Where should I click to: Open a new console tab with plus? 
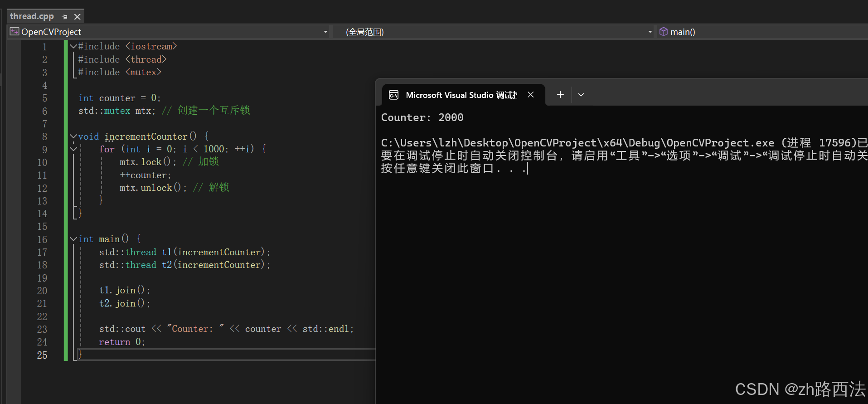pyautogui.click(x=560, y=95)
